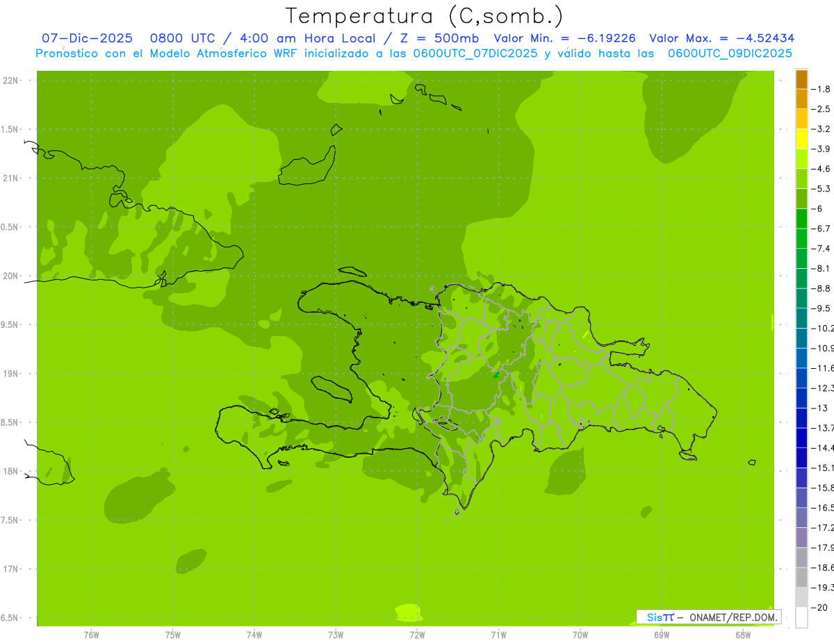Click the yellow swatch between -3.2 and -3.9
The height and width of the screenshot is (644, 834).
pyautogui.click(x=801, y=139)
